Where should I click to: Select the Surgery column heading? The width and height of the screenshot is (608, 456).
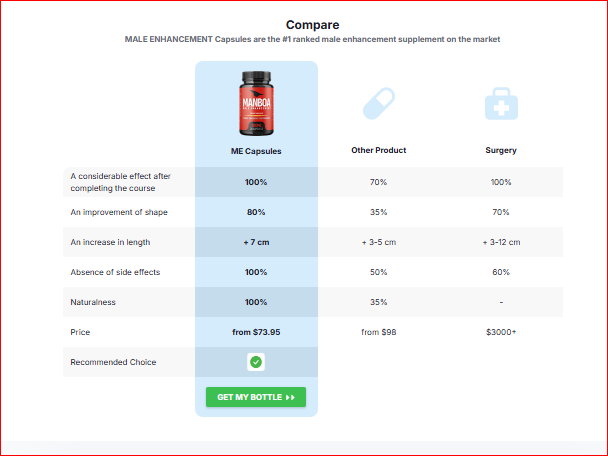(501, 150)
